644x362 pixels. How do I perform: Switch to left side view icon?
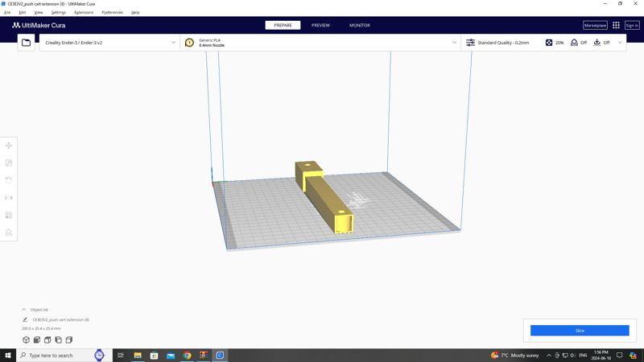(58, 339)
